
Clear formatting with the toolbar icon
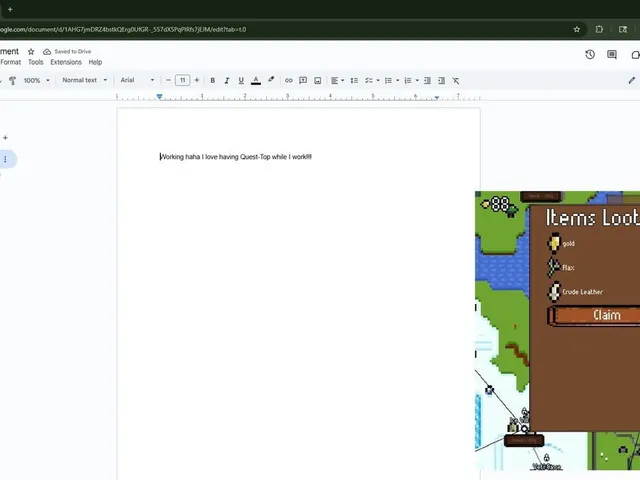456,80
